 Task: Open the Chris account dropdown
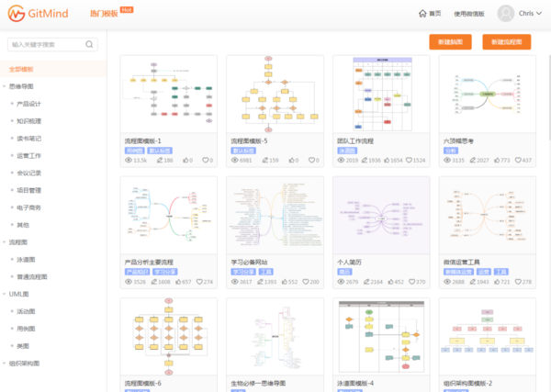(x=530, y=14)
